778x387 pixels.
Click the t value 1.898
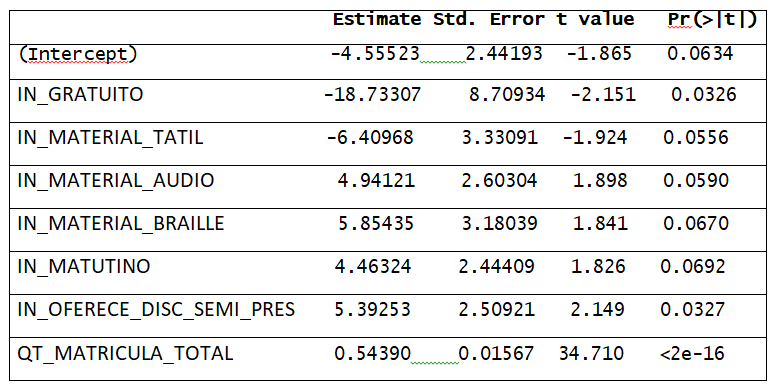600,181
